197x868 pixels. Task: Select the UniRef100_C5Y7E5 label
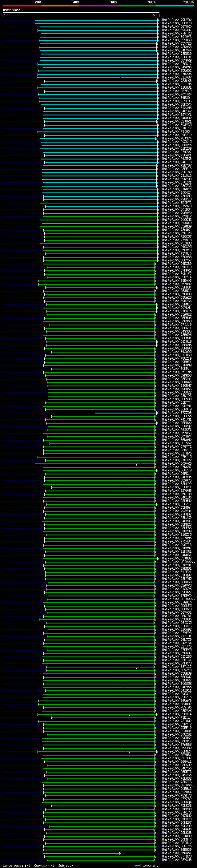pyautogui.click(x=177, y=43)
